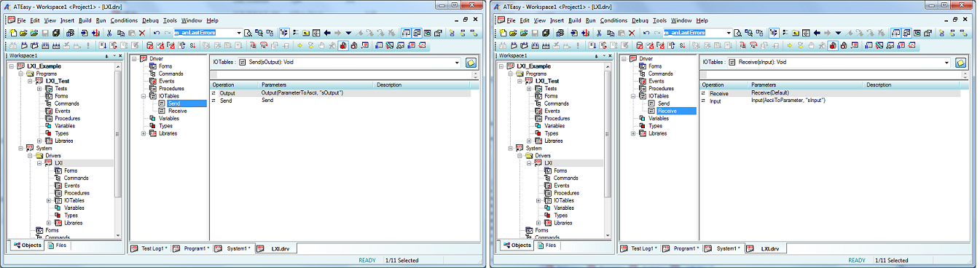This screenshot has height=268, width=980.
Task: Click the Save All icon in the right window toolbar
Action: tap(546, 33)
